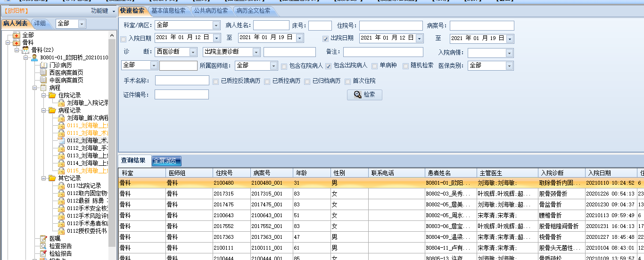Click the 其它记录 folder icon
The image size is (644, 260).
pyautogui.click(x=52, y=178)
